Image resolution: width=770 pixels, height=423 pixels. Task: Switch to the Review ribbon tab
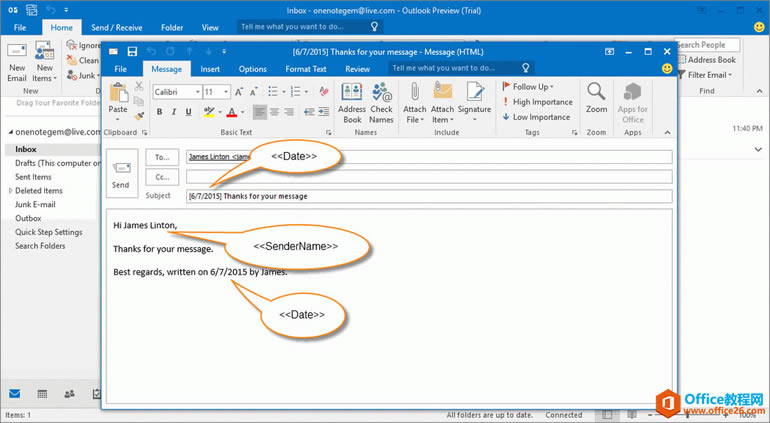[x=358, y=69]
